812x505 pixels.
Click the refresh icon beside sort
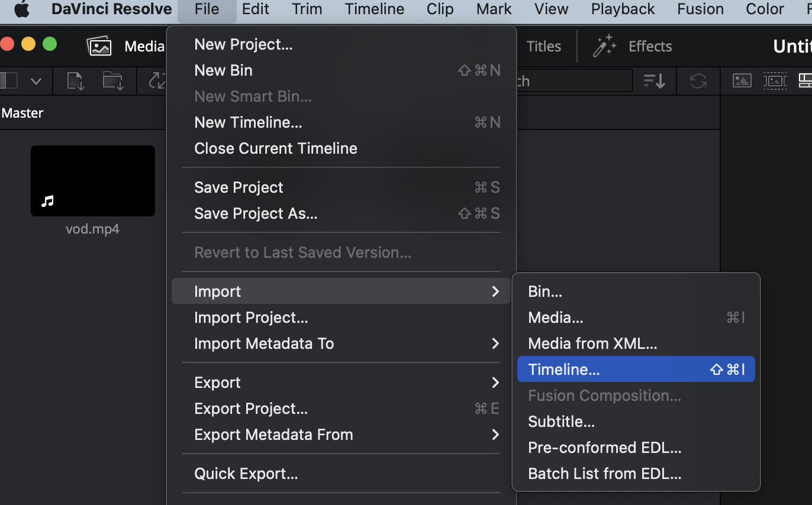coord(698,81)
